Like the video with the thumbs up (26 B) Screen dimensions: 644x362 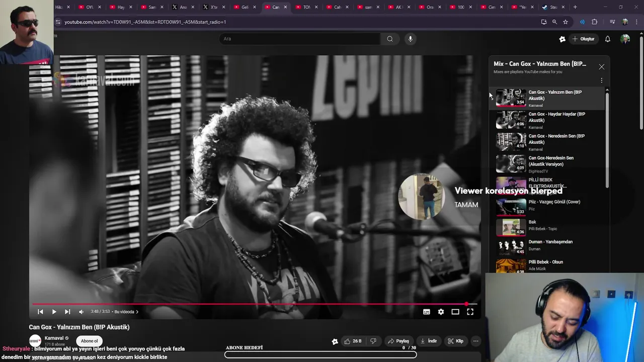click(353, 341)
